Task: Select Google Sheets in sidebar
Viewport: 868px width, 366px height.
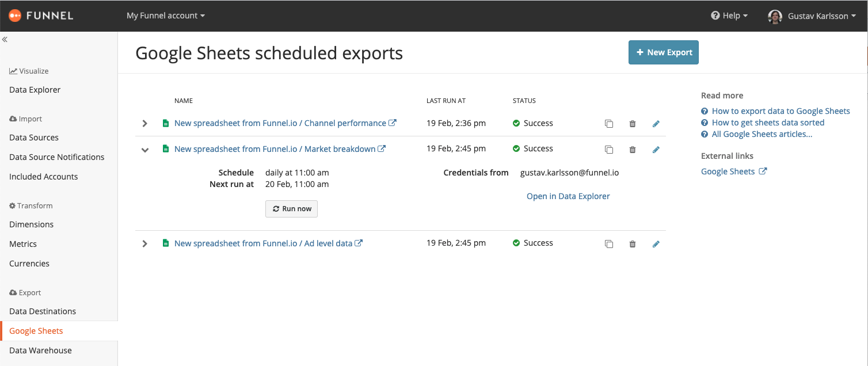Action: point(36,331)
